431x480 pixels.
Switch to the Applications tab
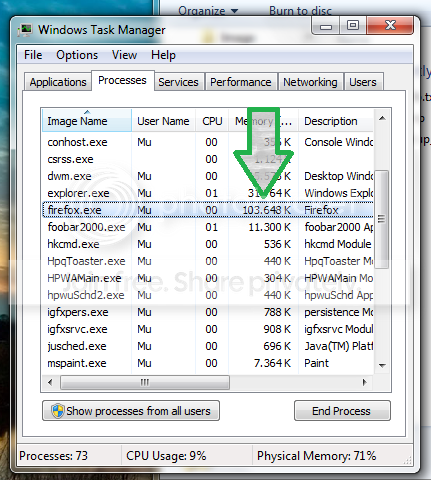pos(58,82)
